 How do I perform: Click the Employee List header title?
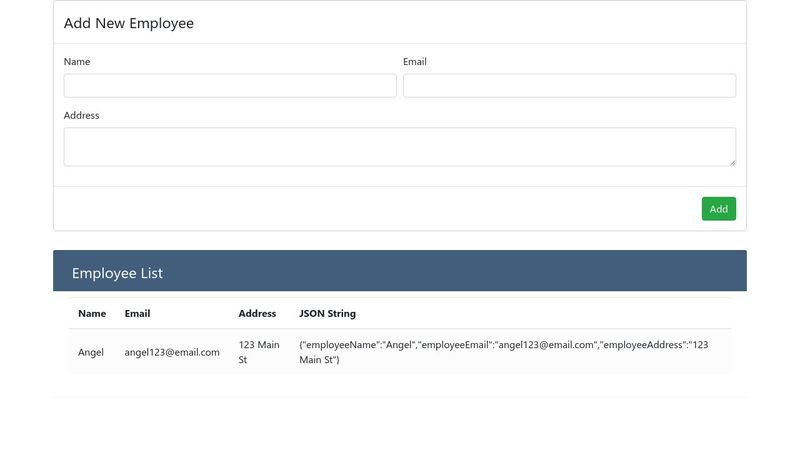pos(117,273)
